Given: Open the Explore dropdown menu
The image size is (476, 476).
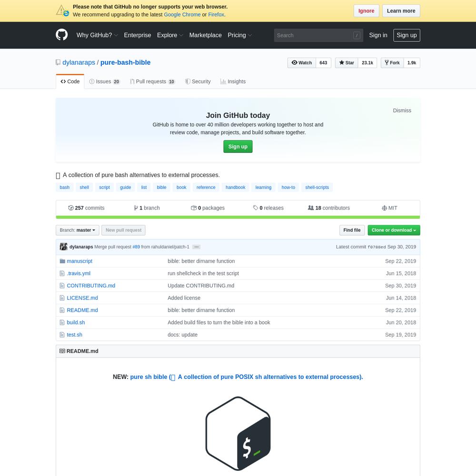Looking at the screenshot, I should click(x=170, y=35).
